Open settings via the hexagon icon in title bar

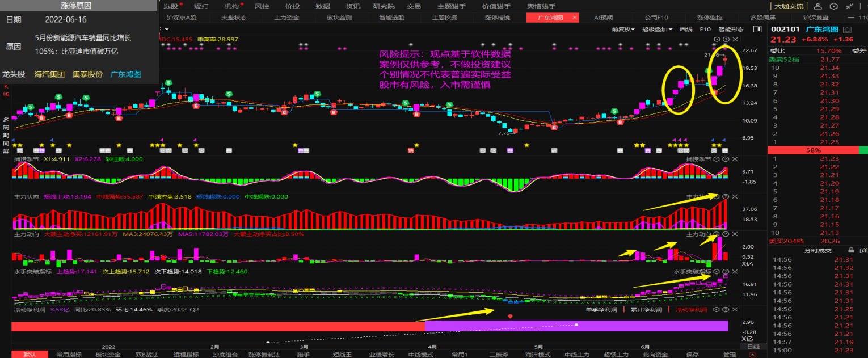click(x=832, y=6)
